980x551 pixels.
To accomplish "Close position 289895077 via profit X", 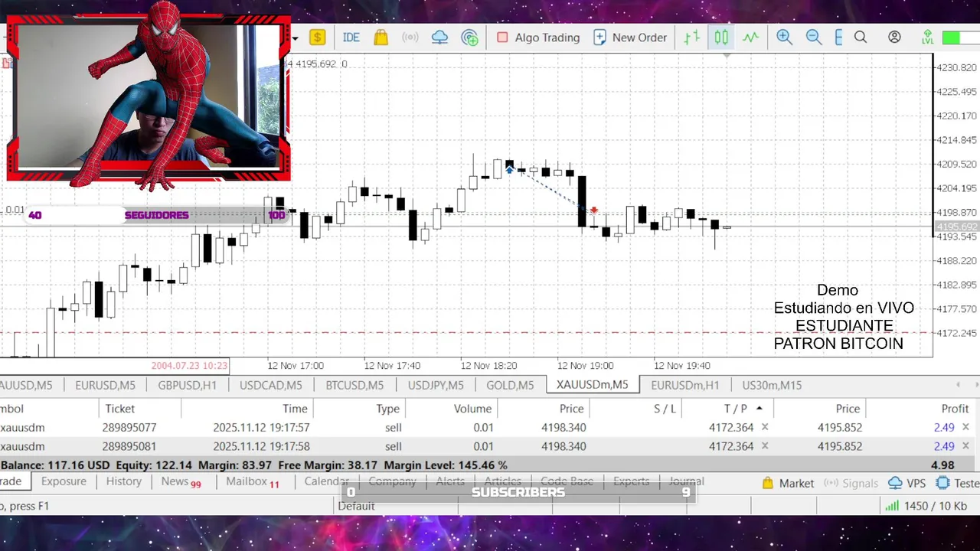I will [965, 427].
